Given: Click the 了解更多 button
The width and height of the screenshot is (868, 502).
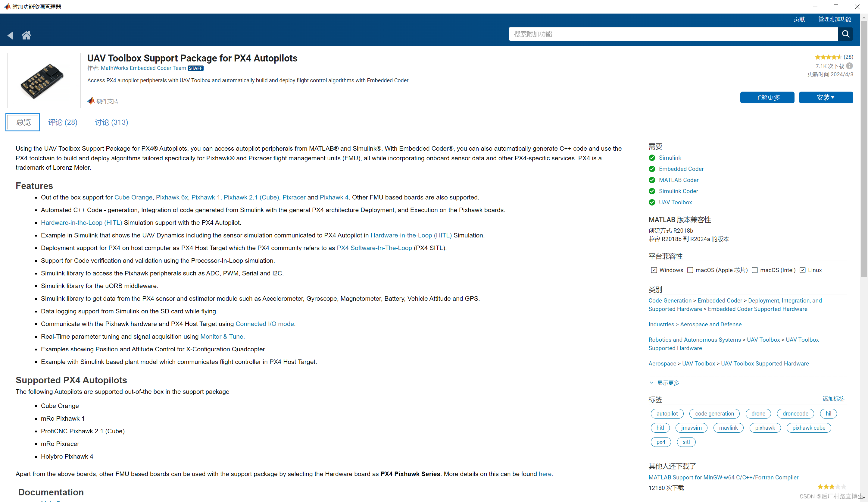Looking at the screenshot, I should pyautogui.click(x=767, y=98).
